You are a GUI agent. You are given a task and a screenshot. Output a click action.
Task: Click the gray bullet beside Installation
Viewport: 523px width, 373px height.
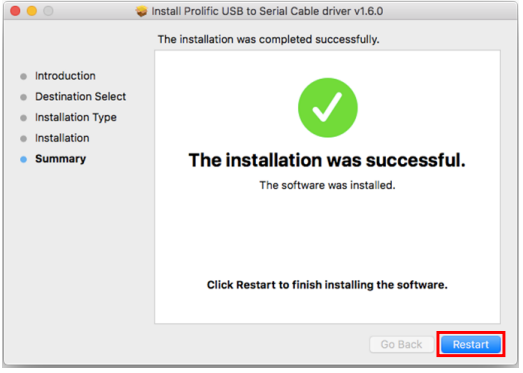tap(23, 139)
